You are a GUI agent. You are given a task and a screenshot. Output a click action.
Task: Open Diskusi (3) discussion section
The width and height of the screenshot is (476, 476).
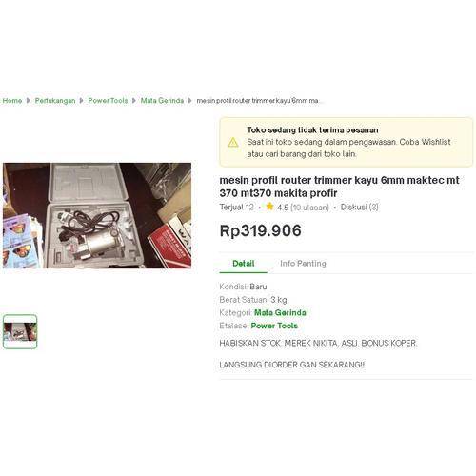coord(360,208)
